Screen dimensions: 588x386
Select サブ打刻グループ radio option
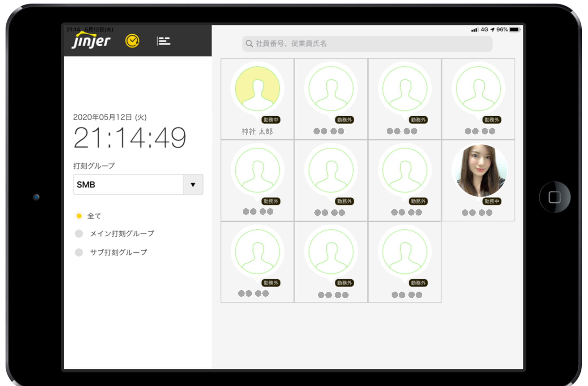pyautogui.click(x=79, y=252)
